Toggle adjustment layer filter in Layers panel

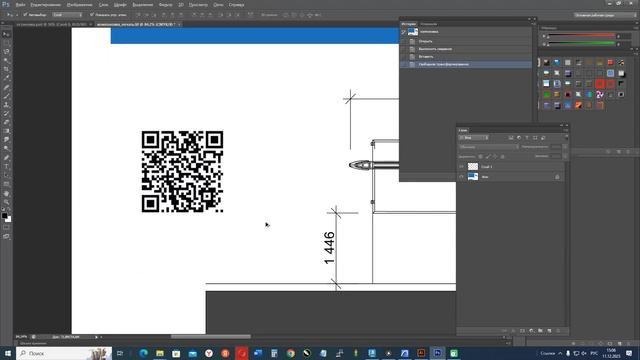coord(519,138)
